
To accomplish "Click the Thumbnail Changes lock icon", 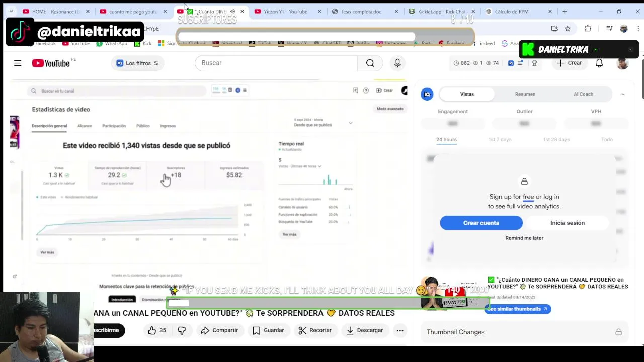I will 618,332.
